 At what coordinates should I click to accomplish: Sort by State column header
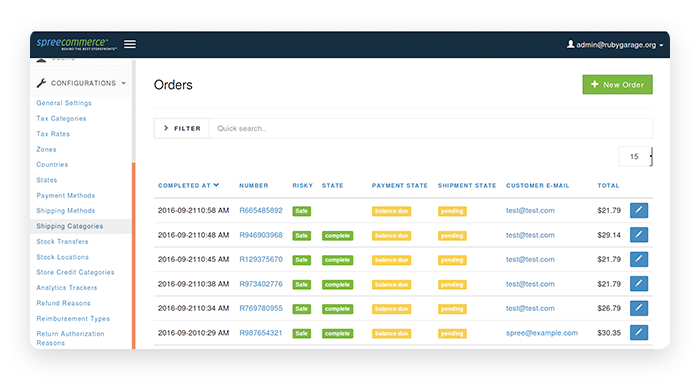pos(333,185)
